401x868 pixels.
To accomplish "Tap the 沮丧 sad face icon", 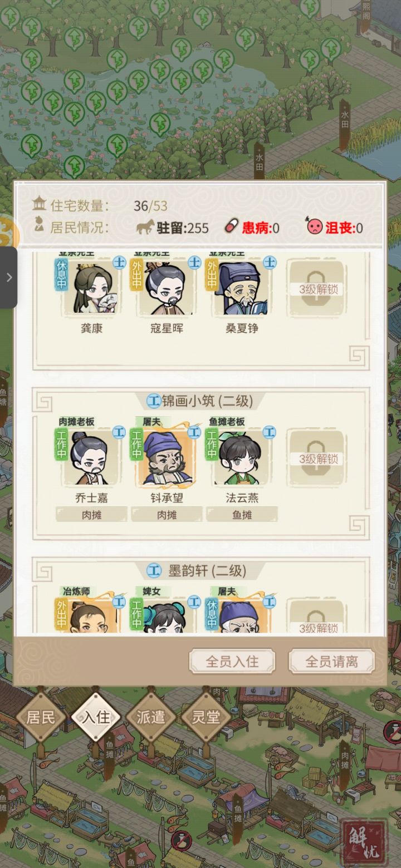I will click(x=314, y=227).
